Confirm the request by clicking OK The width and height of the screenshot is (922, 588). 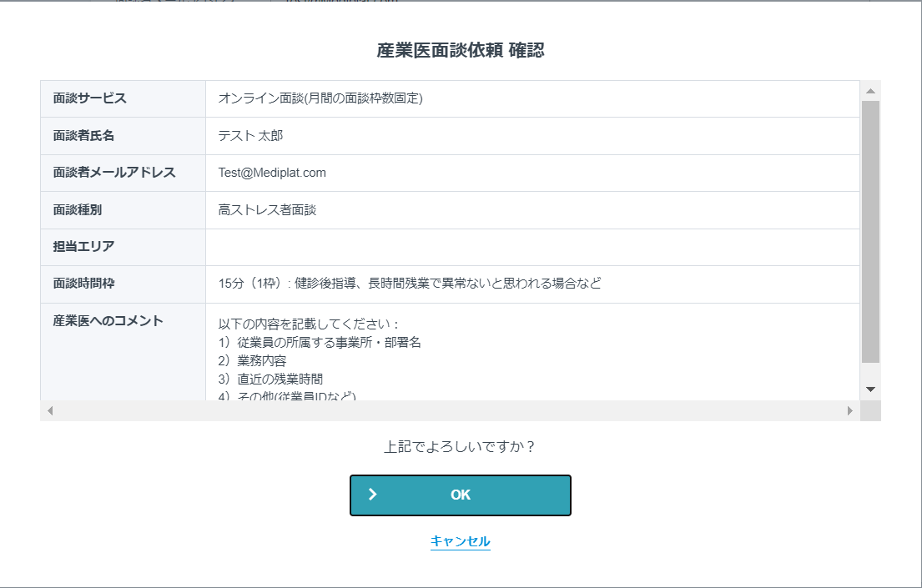point(461,495)
